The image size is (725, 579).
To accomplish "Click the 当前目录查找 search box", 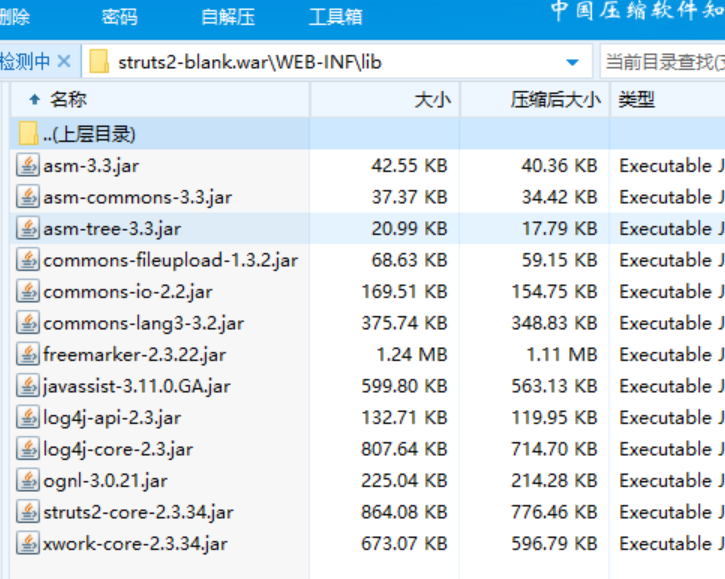I will coord(662,62).
